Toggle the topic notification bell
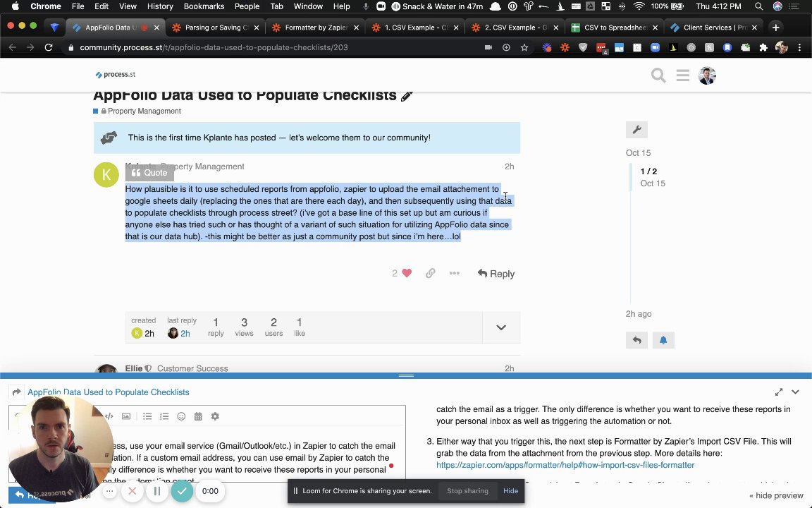812x508 pixels. coord(663,340)
